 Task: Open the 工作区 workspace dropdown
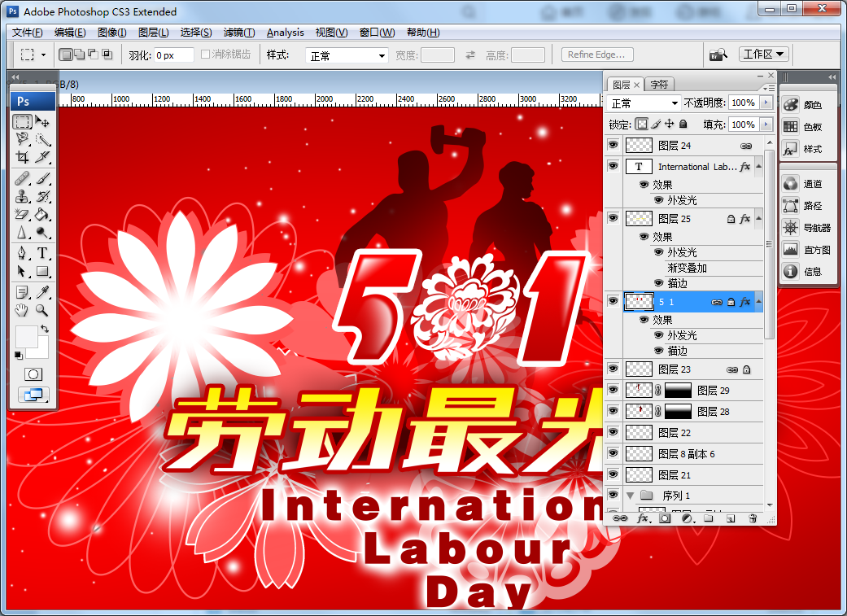[763, 54]
